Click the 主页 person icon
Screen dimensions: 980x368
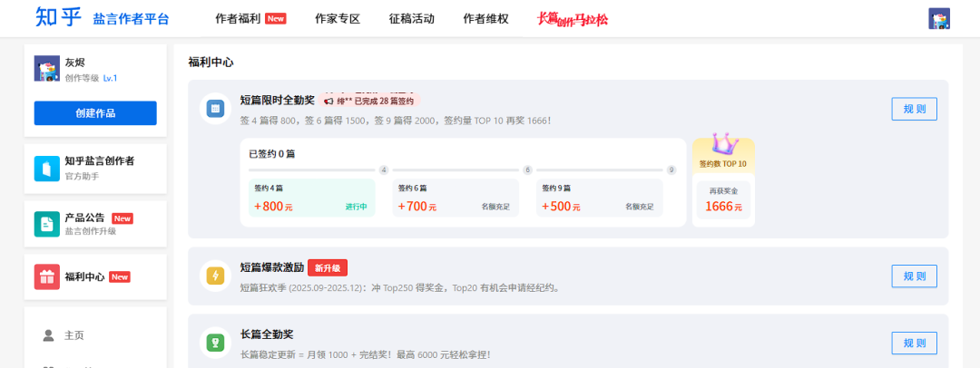tap(49, 335)
